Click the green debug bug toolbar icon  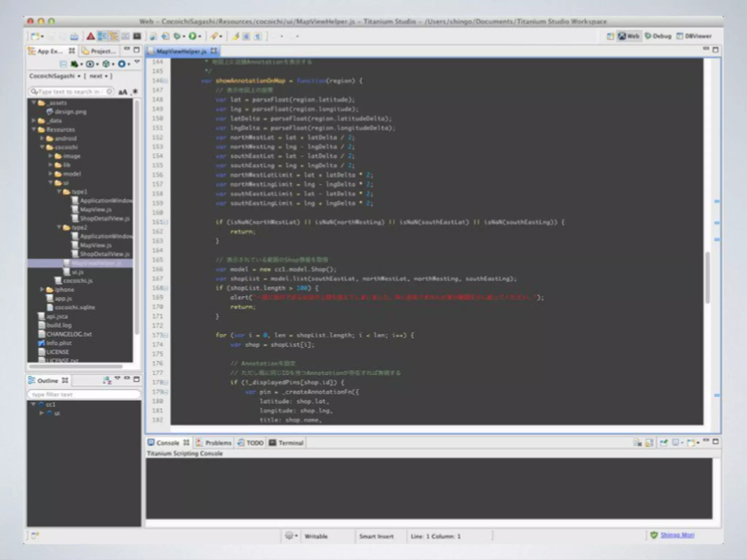tap(177, 36)
